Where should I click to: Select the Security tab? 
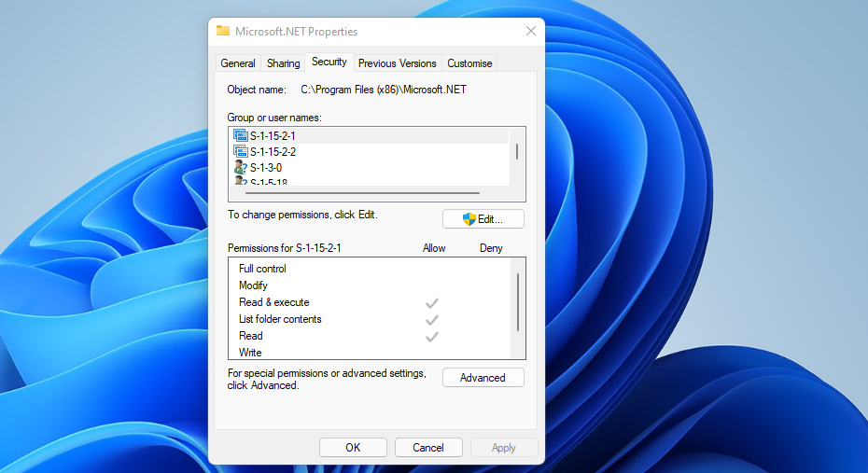[329, 62]
